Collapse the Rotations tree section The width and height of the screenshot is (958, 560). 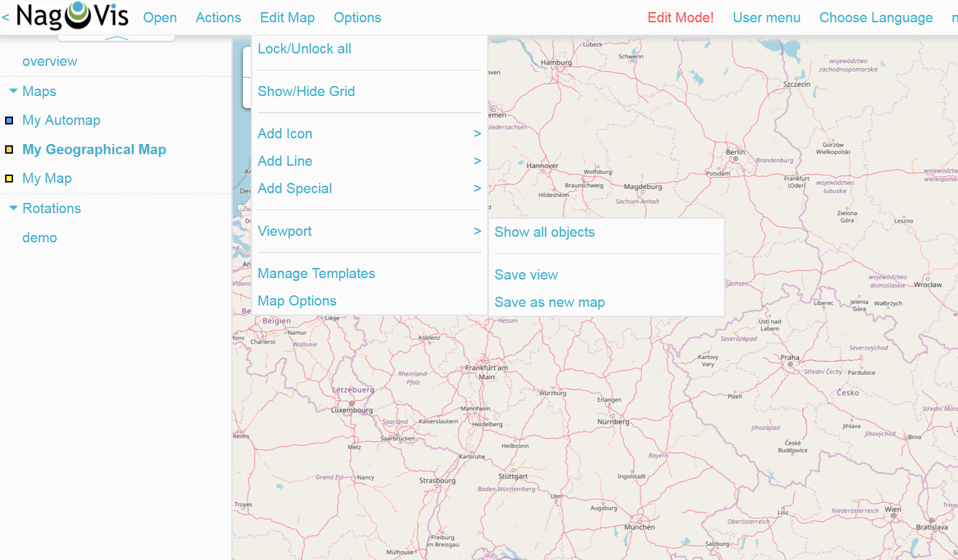13,208
